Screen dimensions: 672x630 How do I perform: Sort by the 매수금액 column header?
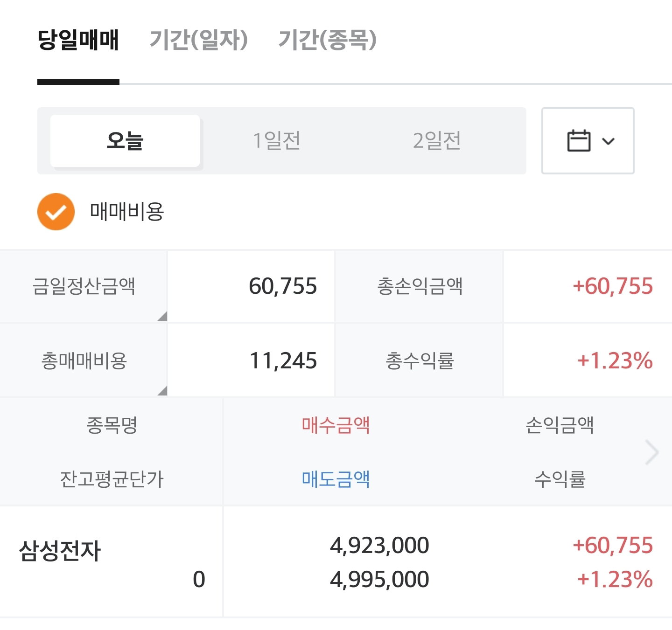point(336,425)
